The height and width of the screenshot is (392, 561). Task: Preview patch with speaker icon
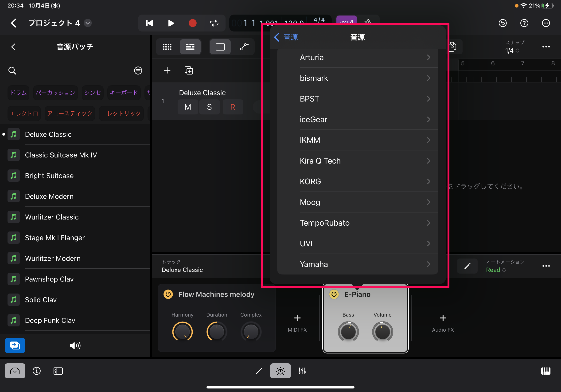pos(75,345)
